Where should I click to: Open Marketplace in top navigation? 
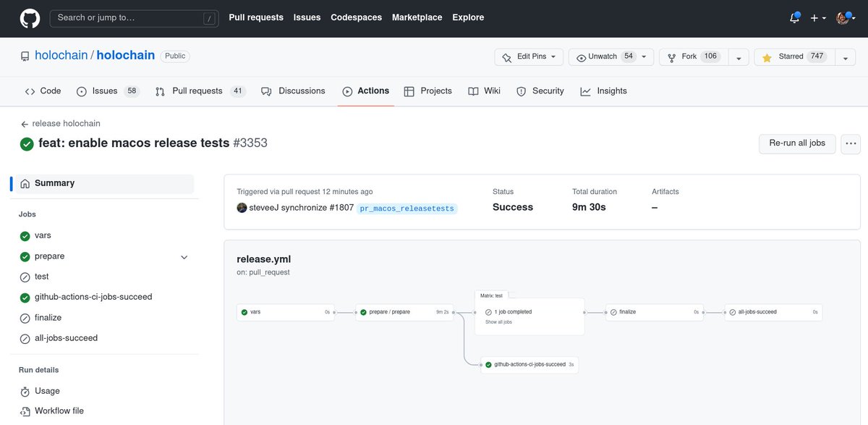(417, 17)
